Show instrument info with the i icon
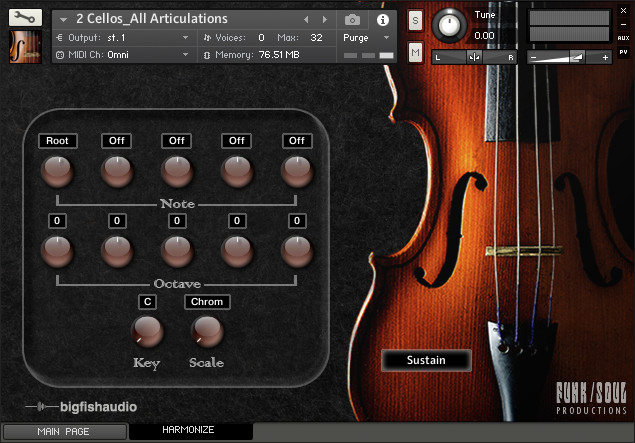 click(x=383, y=19)
